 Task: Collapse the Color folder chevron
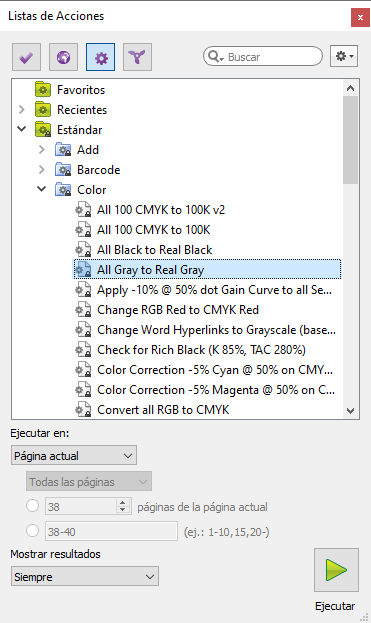coord(42,189)
